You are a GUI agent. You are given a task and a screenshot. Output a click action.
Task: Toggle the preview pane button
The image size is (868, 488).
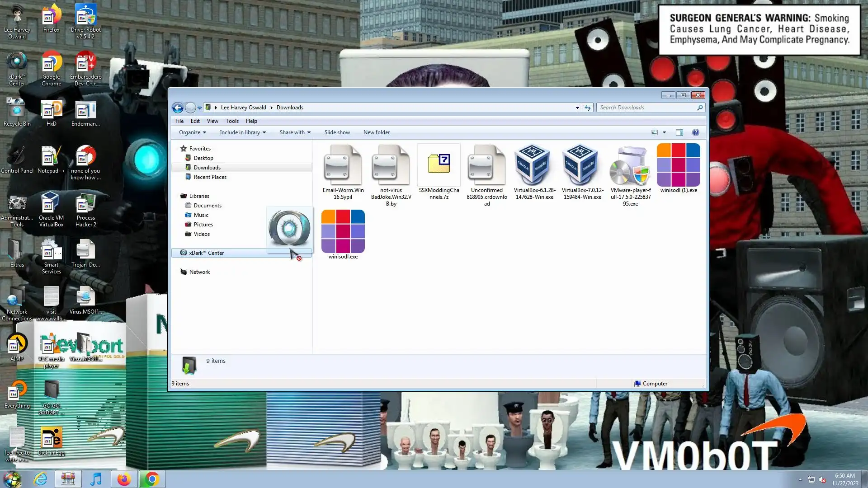679,132
